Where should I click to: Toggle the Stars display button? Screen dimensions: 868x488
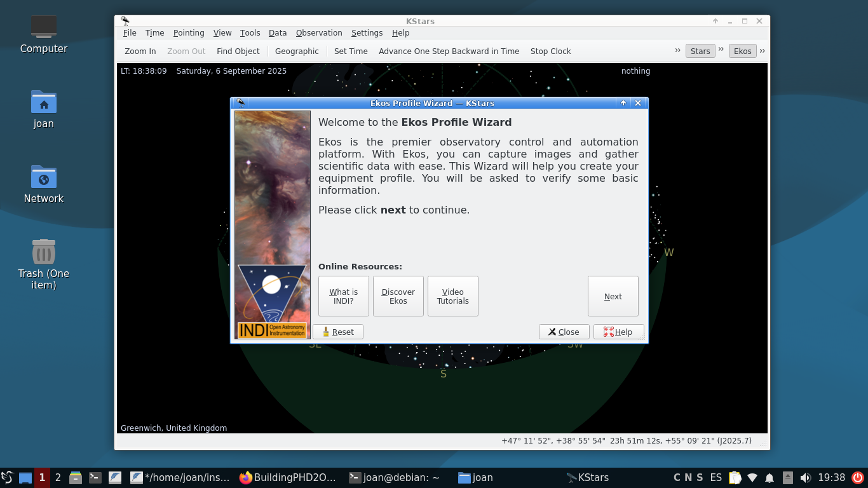pos(700,51)
